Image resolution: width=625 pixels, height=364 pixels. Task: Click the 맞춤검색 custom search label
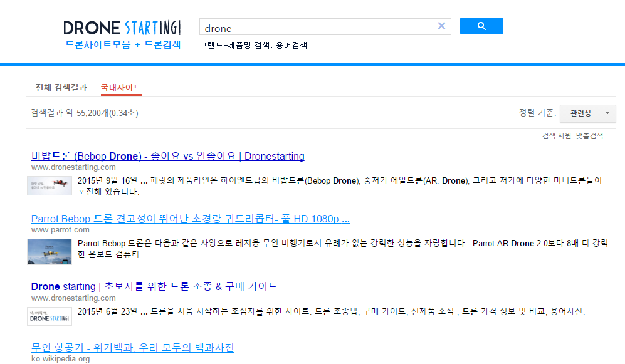point(589,136)
